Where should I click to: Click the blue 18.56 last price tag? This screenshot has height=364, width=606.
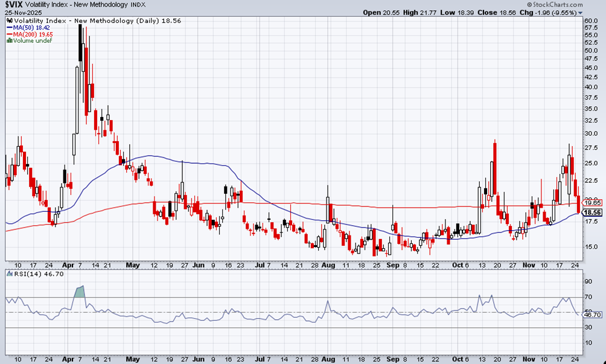click(x=592, y=212)
